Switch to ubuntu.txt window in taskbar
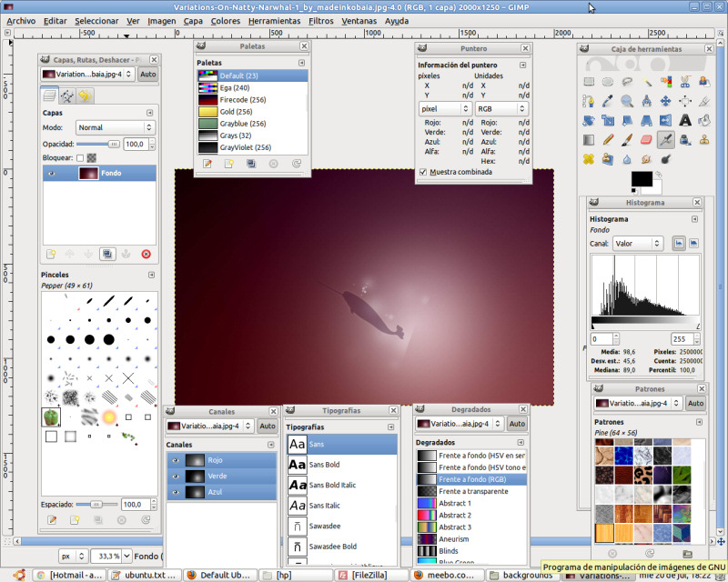Image resolution: width=728 pixels, height=582 pixels. click(x=145, y=576)
